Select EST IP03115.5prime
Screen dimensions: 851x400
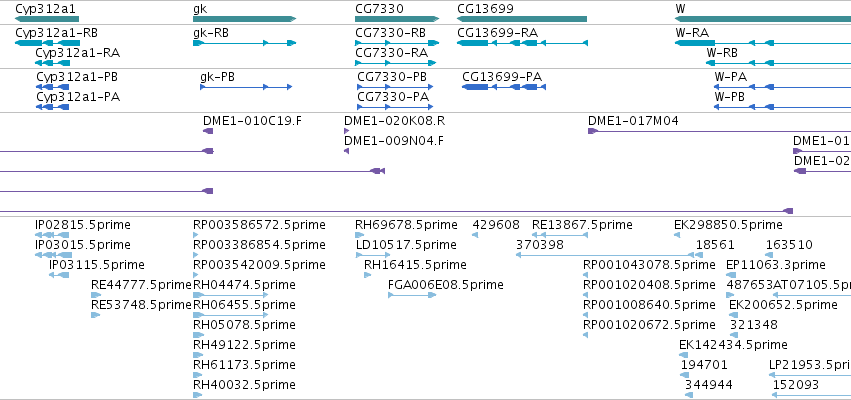pos(59,275)
